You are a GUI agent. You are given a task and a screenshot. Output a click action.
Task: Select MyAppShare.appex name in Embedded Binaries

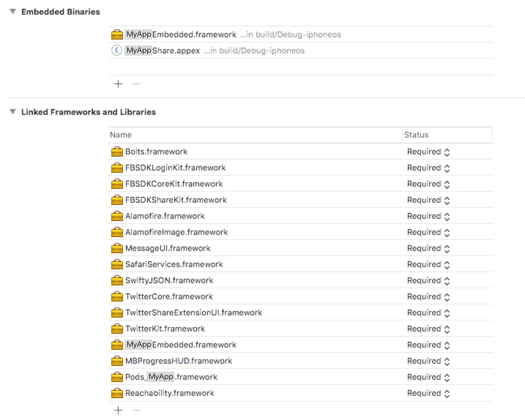click(x=163, y=50)
